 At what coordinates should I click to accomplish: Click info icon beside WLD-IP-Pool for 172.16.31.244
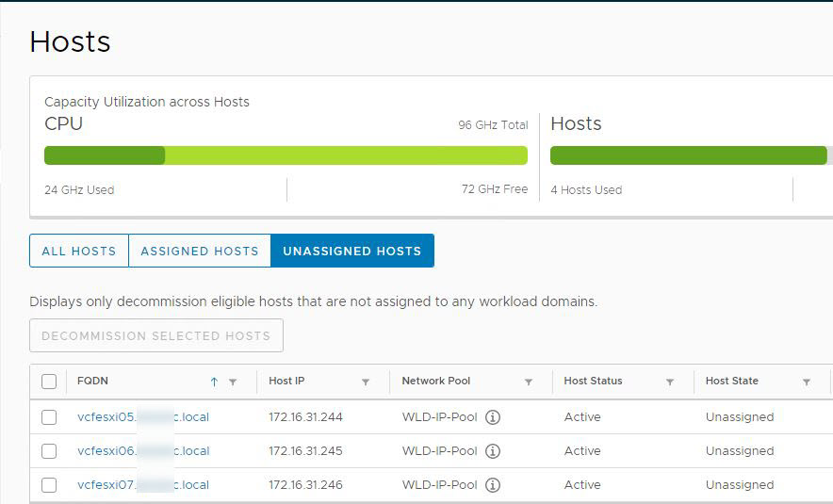(493, 417)
